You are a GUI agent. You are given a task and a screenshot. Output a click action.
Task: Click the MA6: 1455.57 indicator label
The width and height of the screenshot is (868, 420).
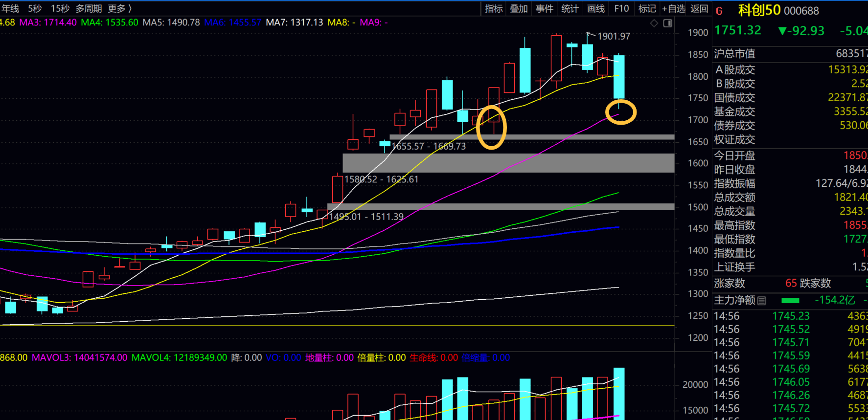[x=233, y=22]
